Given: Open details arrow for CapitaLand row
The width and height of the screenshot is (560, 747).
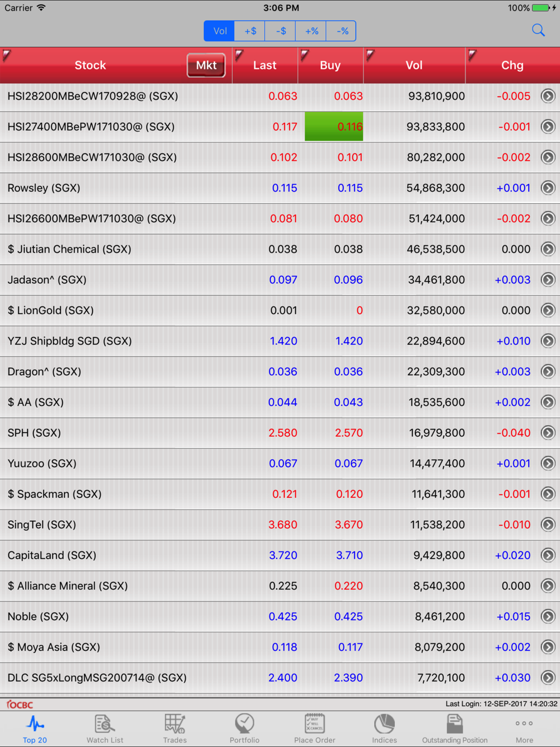Looking at the screenshot, I should 548,555.
